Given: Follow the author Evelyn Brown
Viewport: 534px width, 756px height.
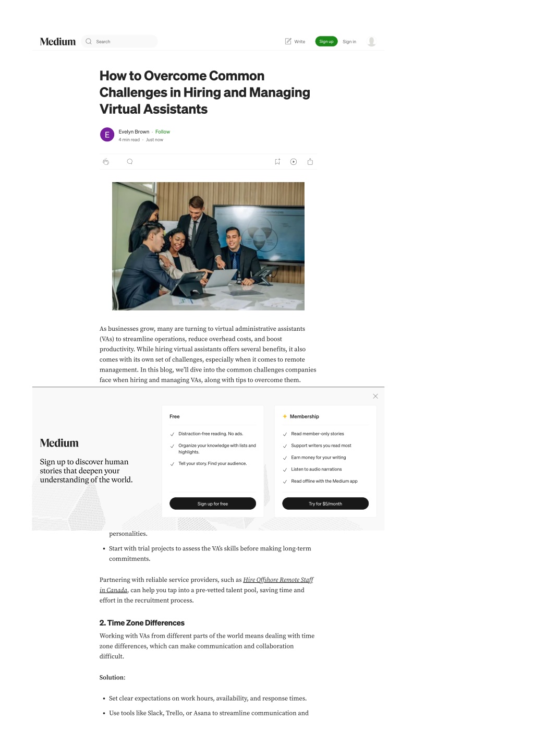Looking at the screenshot, I should tap(163, 132).
